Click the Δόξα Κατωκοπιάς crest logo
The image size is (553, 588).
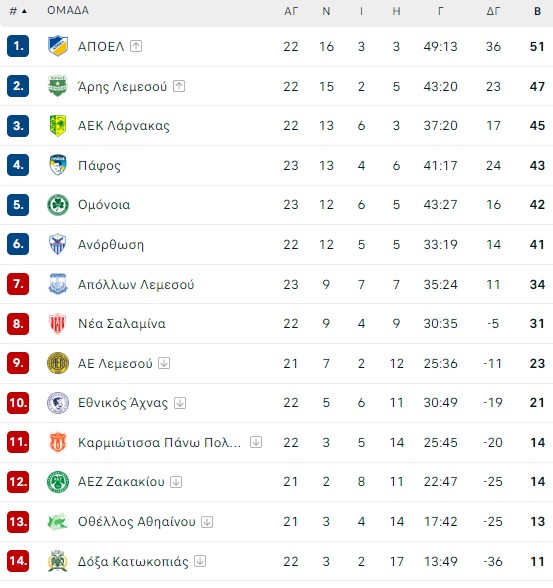click(x=58, y=561)
